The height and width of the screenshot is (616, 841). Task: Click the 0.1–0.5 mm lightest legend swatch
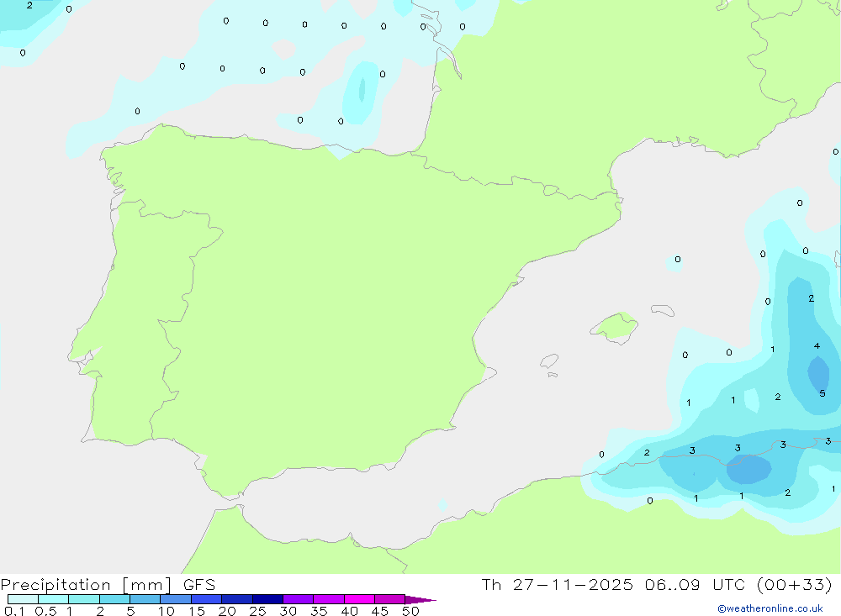tap(23, 599)
